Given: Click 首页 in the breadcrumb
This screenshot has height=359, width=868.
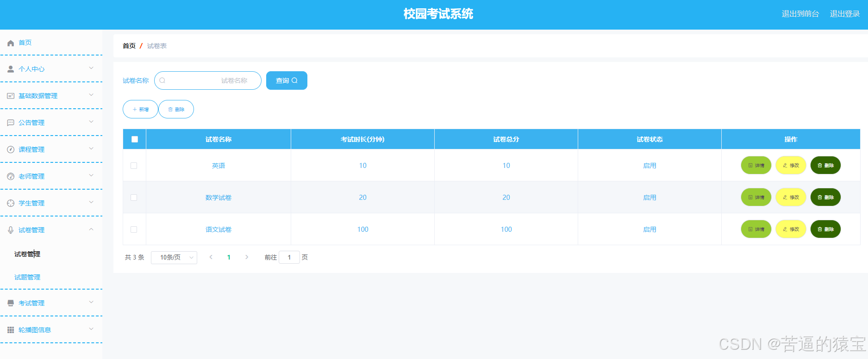Looking at the screenshot, I should pyautogui.click(x=129, y=46).
